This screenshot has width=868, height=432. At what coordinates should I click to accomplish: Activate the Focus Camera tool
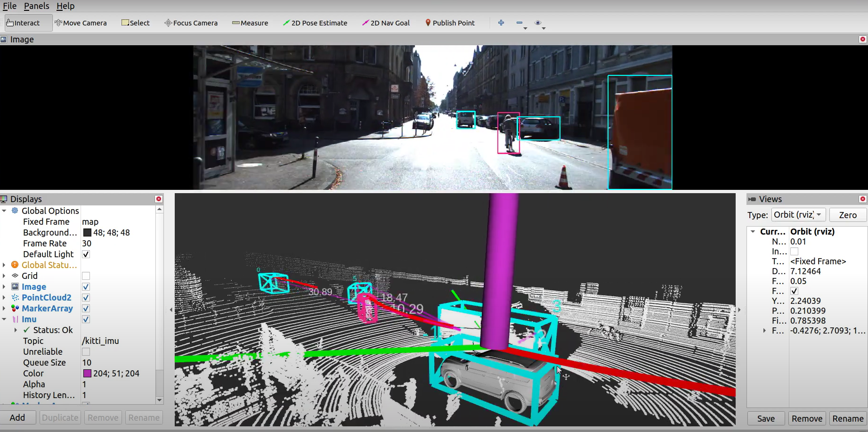click(191, 23)
